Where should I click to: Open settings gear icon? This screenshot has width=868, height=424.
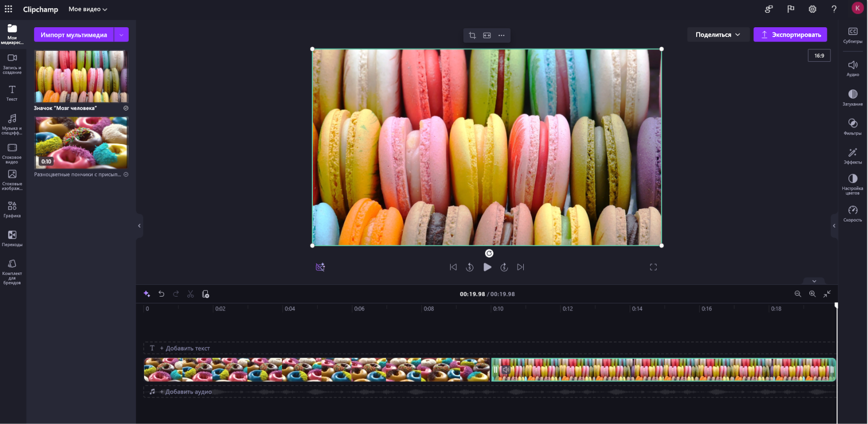tap(812, 9)
